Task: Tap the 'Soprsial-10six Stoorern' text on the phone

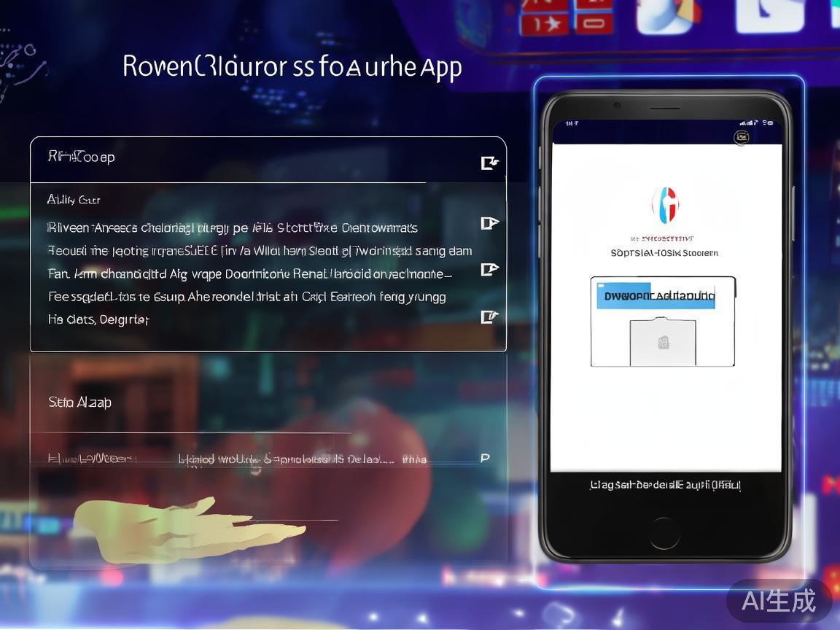Action: coord(664,253)
